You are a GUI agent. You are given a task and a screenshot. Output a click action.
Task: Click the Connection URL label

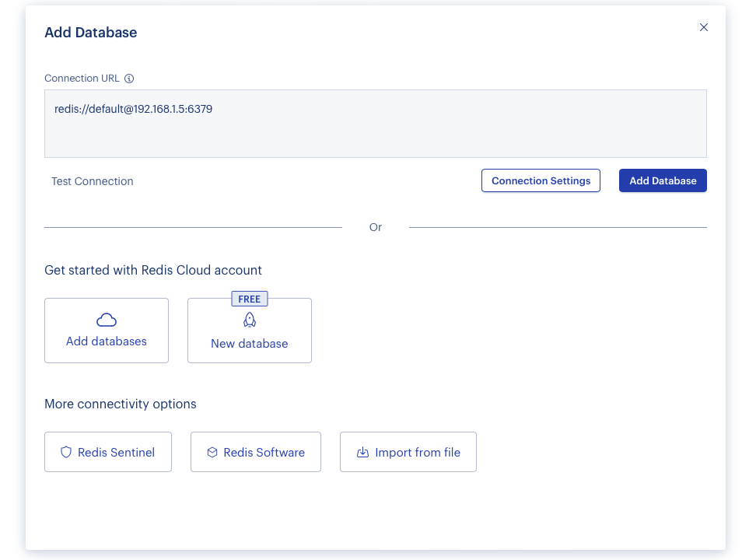(82, 78)
